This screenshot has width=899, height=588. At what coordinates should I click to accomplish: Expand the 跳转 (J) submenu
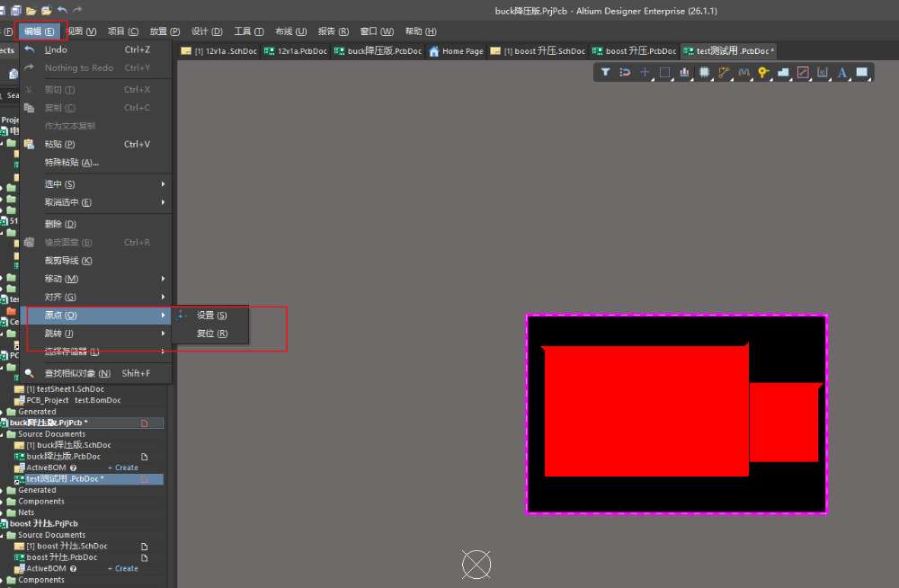[96, 334]
